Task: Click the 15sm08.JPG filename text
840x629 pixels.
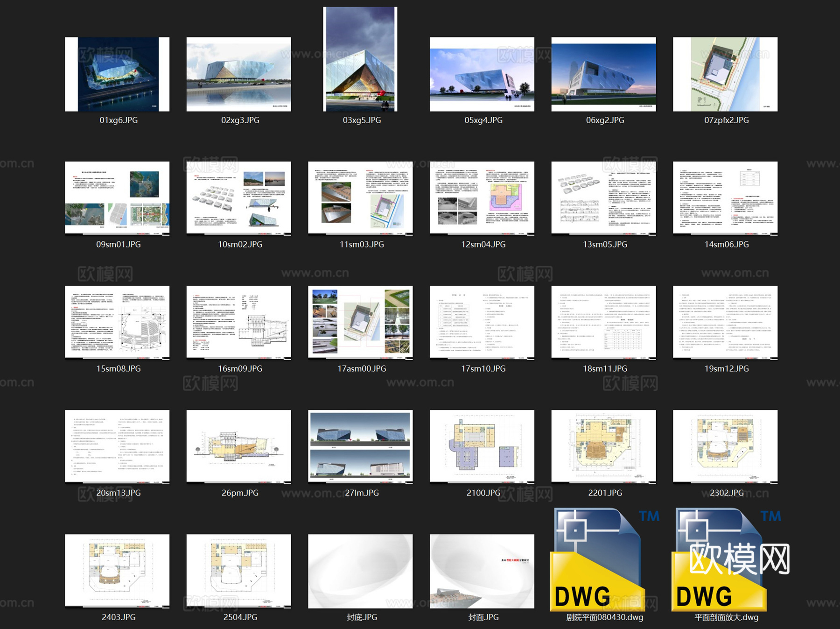Action: click(x=119, y=368)
